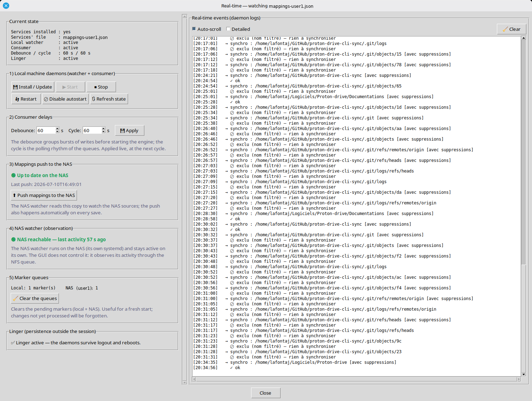
Task: Click 'Last push: 2026-07-10T16:49:01' text
Action: coord(46,184)
